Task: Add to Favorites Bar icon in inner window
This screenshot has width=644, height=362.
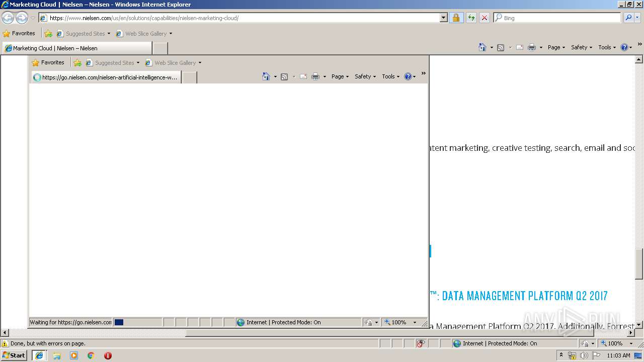Action: point(77,63)
